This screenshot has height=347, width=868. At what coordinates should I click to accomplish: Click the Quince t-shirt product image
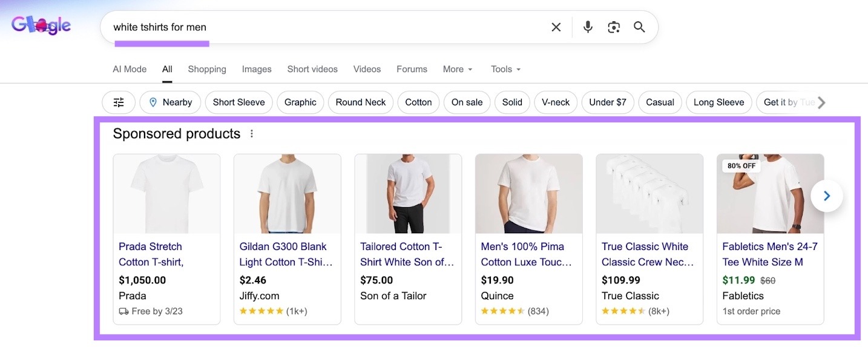(x=528, y=194)
